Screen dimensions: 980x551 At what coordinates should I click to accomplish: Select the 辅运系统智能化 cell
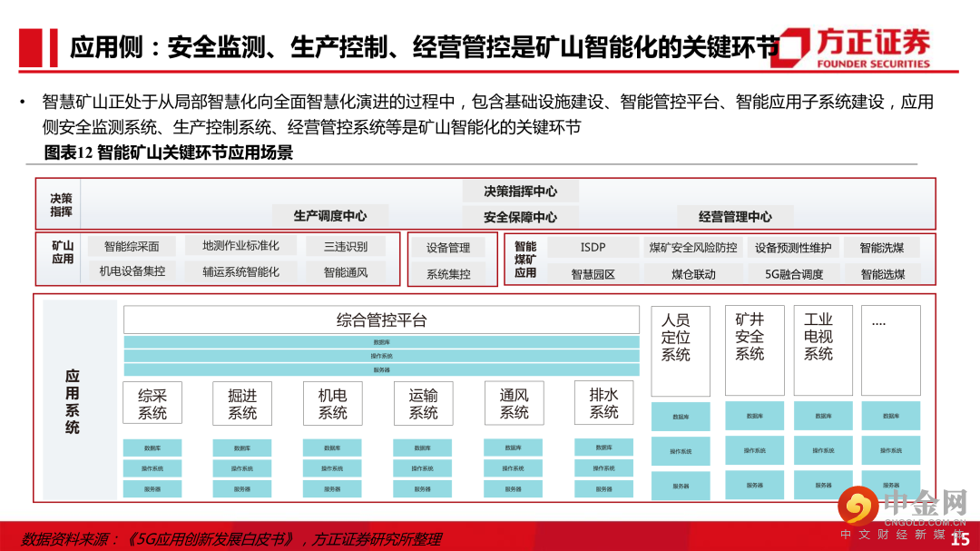coord(240,272)
